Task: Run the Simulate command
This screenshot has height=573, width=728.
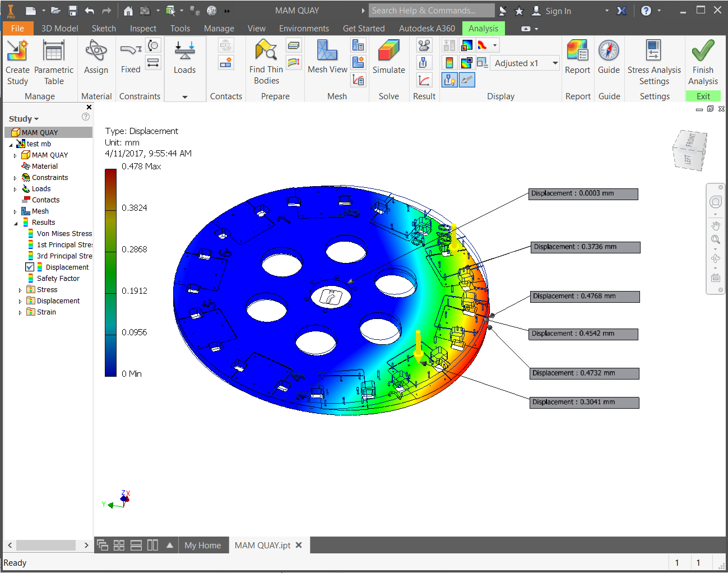Action: tap(388, 51)
